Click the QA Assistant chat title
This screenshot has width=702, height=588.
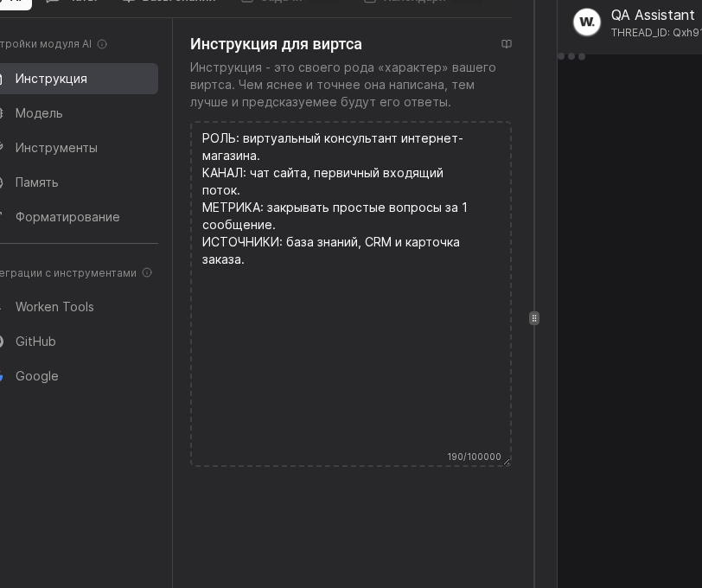pos(652,15)
